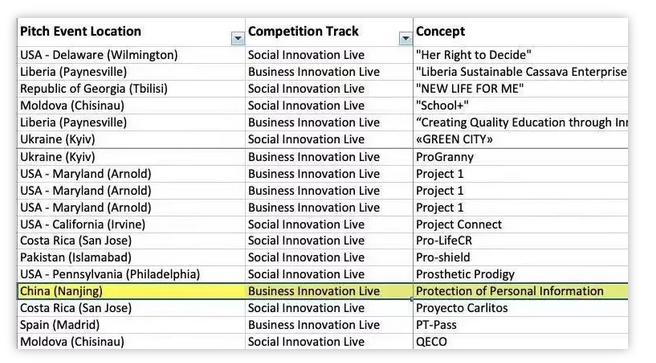
Task: Click the «GREEN CITY» concept cell
Action: (521, 139)
